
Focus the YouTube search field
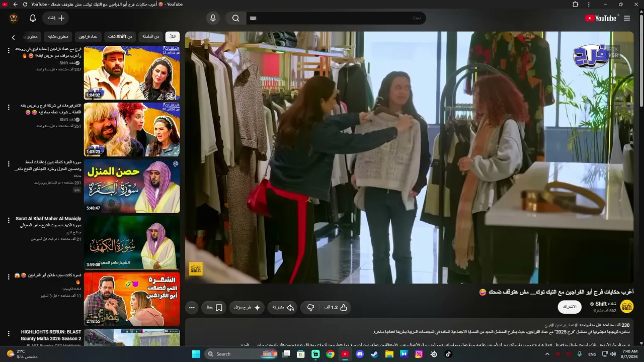click(336, 18)
